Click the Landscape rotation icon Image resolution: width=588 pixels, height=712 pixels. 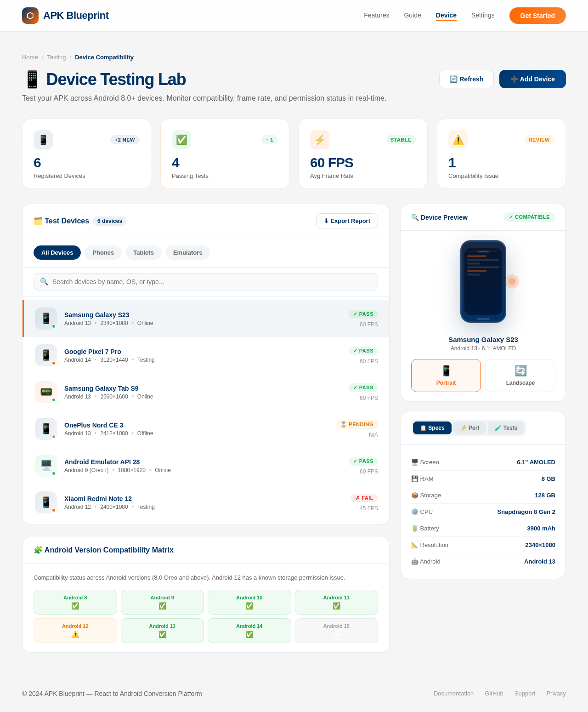[520, 370]
